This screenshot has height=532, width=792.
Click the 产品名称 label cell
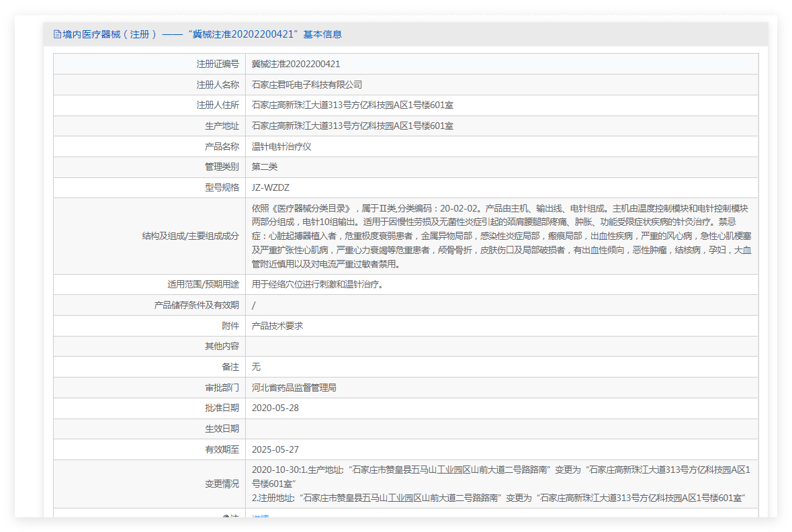coord(150,146)
